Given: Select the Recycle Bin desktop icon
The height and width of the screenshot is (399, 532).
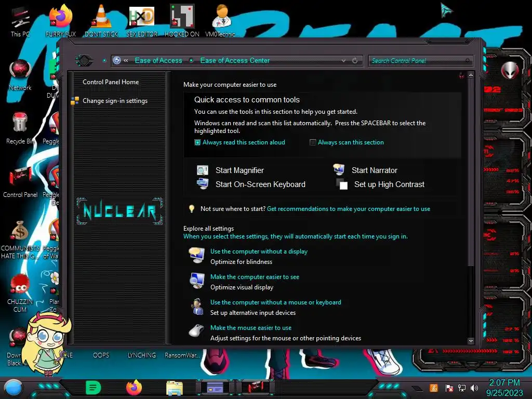Looking at the screenshot, I should [20, 129].
